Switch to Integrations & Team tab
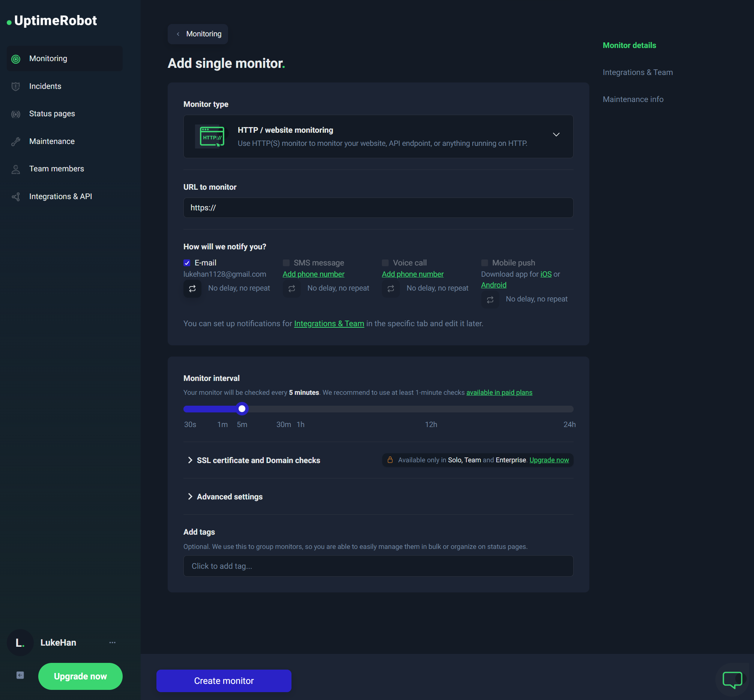754x700 pixels. [637, 72]
